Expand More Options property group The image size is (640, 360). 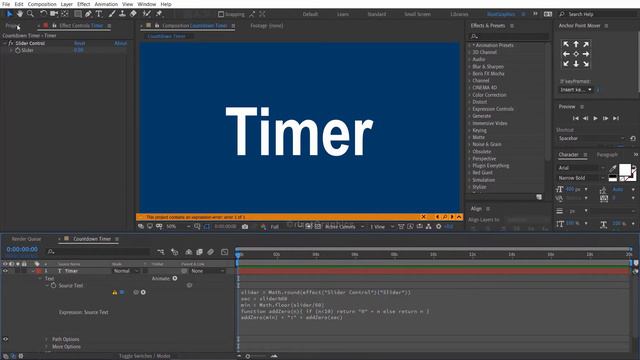(x=47, y=347)
